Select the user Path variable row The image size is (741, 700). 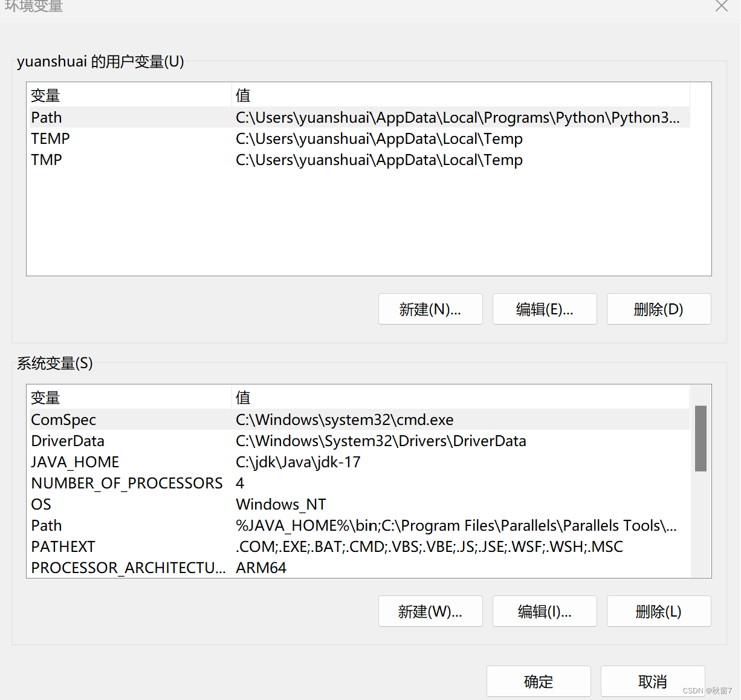coord(360,117)
